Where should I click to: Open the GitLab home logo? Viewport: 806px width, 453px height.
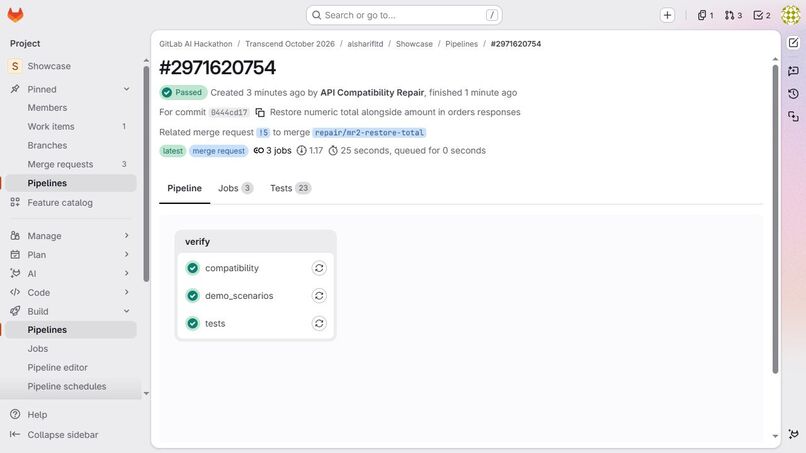(15, 15)
